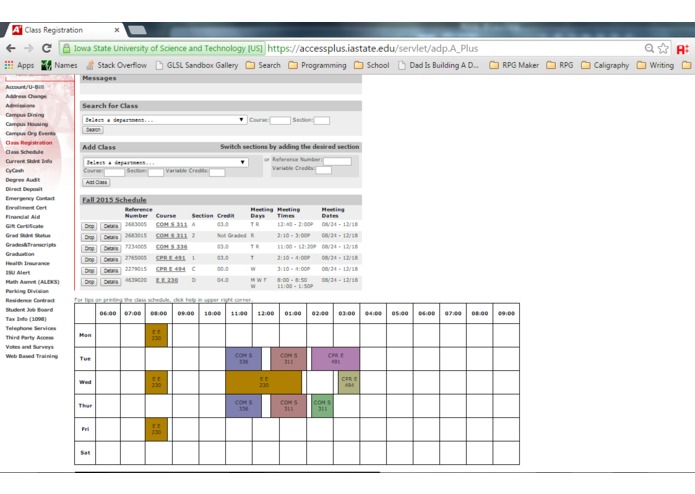This screenshot has height=494, width=695.
Task: Click the red A+ extension icon
Action: coord(683,49)
